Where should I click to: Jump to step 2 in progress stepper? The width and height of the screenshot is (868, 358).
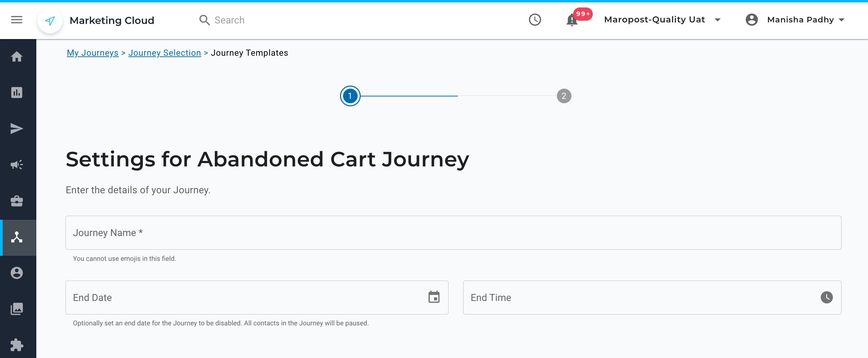pyautogui.click(x=564, y=96)
